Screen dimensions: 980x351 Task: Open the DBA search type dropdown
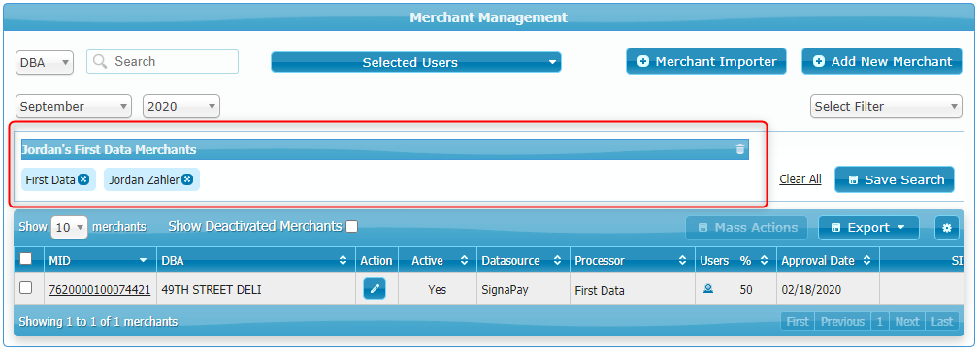tap(45, 62)
